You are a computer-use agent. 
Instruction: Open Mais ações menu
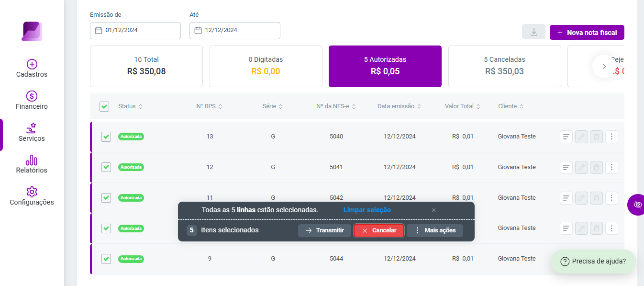tap(435, 230)
